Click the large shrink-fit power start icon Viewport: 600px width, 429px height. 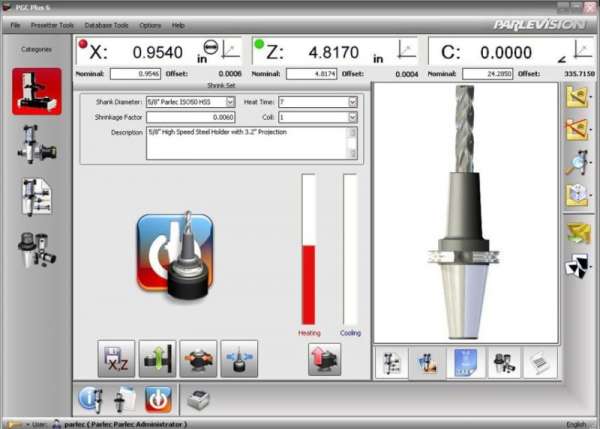pos(175,255)
